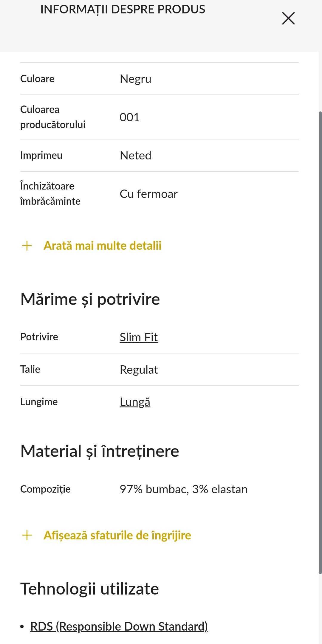Click the plus icon beside Arată mai multe detalii
322x644 pixels.
27,246
